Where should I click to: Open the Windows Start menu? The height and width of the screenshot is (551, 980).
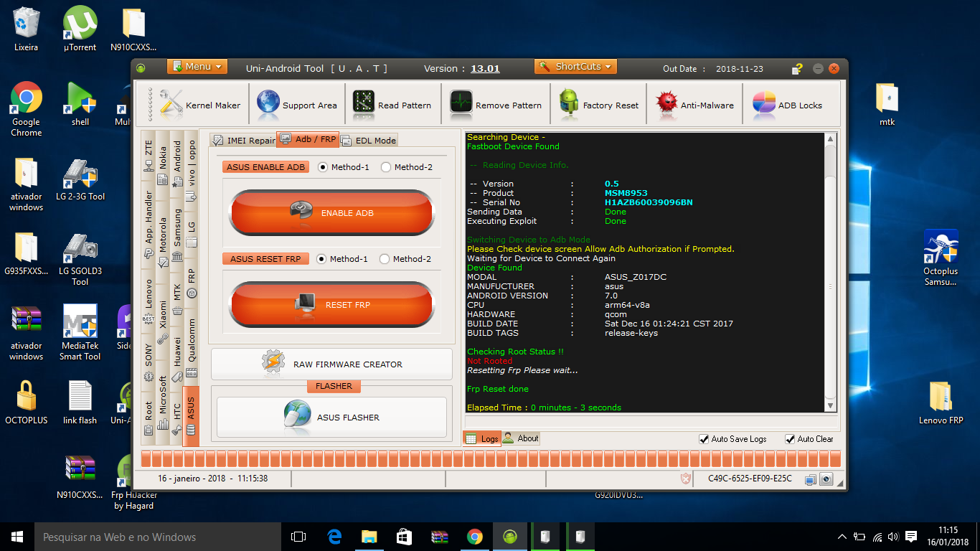pos(17,537)
